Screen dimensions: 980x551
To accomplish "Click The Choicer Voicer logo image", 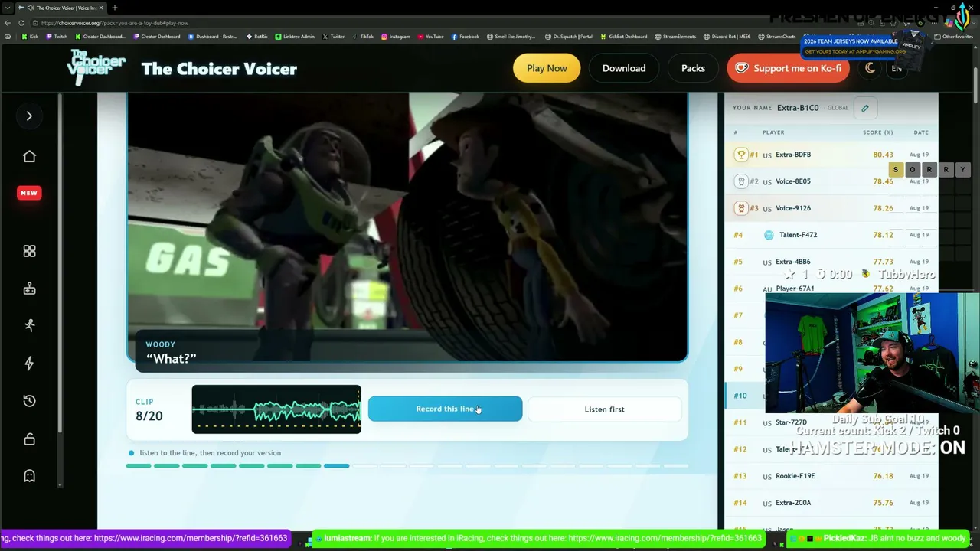I will click(96, 68).
